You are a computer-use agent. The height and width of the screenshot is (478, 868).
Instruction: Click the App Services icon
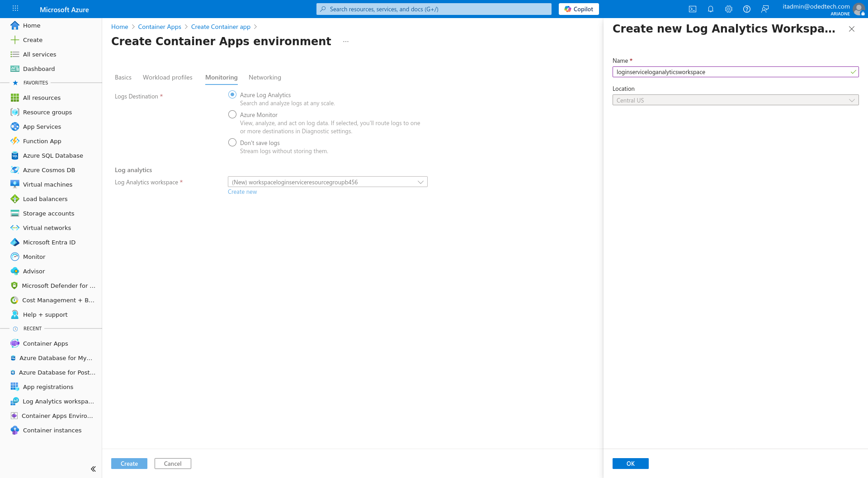point(15,127)
